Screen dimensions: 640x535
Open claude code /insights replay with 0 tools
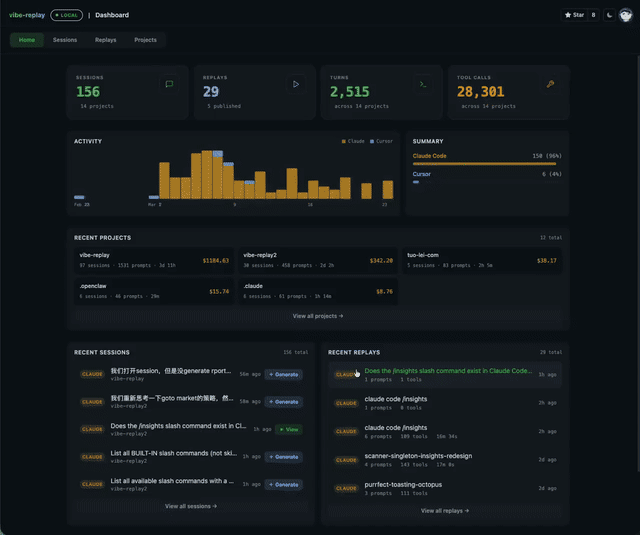point(445,403)
